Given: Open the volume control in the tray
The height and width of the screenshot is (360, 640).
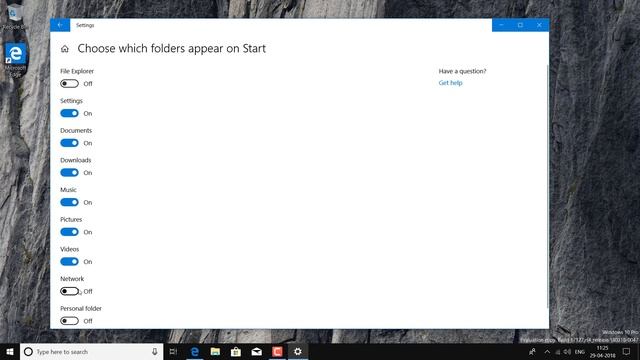Looking at the screenshot, I should click(567, 351).
